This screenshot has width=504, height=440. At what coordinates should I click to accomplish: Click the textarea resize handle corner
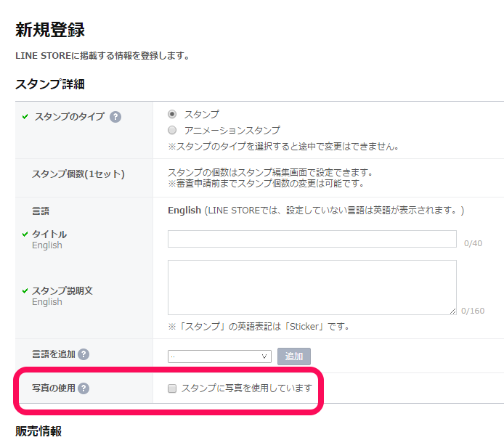point(453,311)
